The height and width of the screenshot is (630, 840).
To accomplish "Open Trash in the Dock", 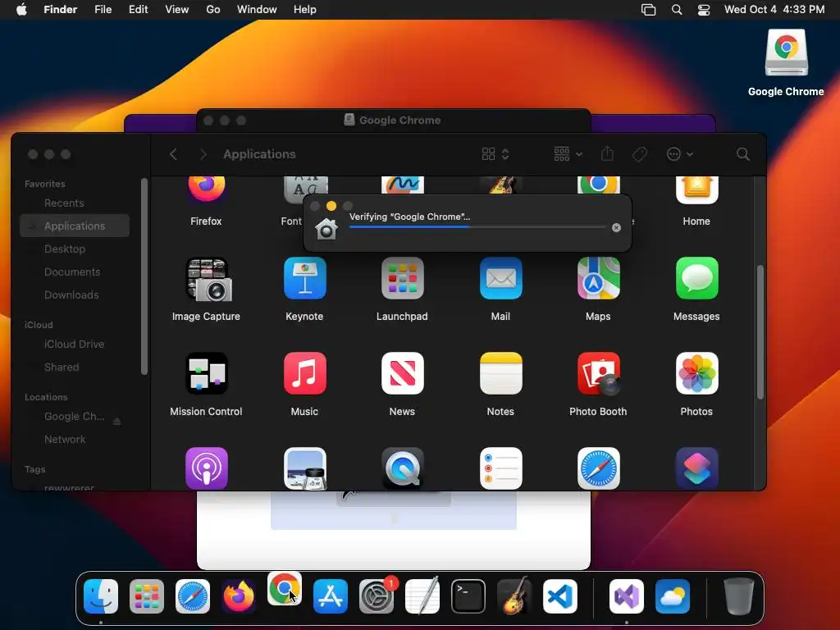I will pyautogui.click(x=739, y=596).
